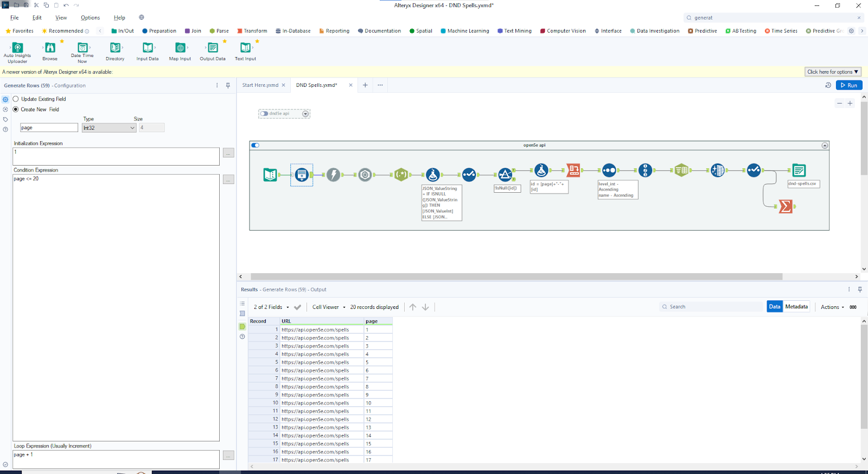
Task: Open the 2 of 2 Fields dropdown
Action: (x=272, y=307)
